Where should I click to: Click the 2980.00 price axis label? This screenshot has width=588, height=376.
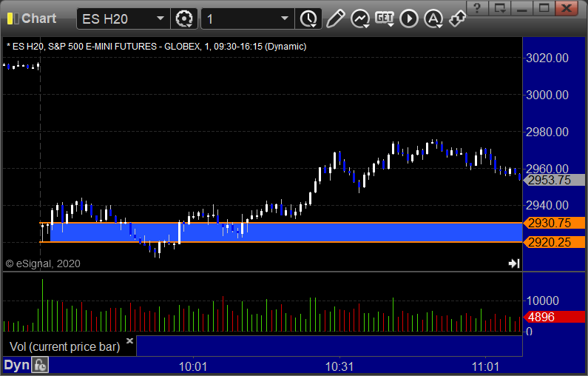coord(547,132)
